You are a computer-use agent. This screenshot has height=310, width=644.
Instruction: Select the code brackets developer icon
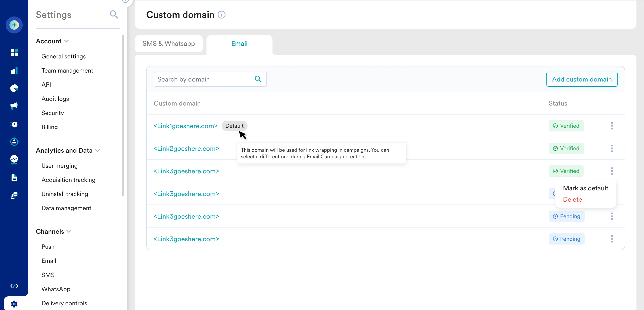pos(14,286)
